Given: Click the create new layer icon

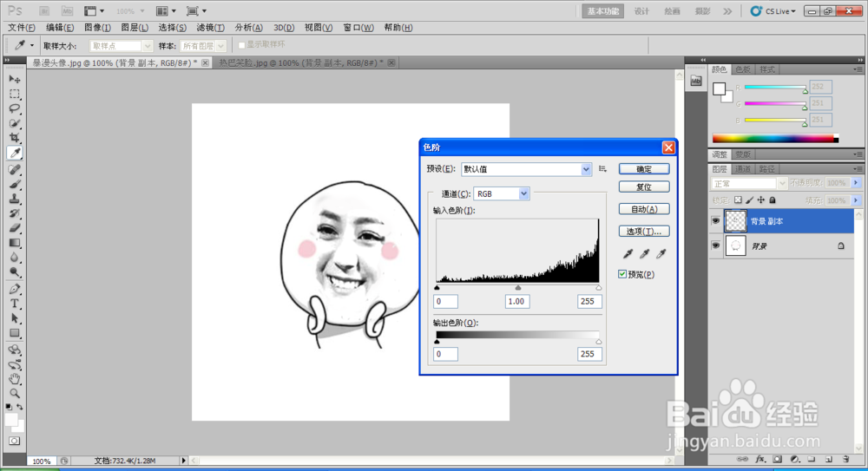Looking at the screenshot, I should (829, 460).
